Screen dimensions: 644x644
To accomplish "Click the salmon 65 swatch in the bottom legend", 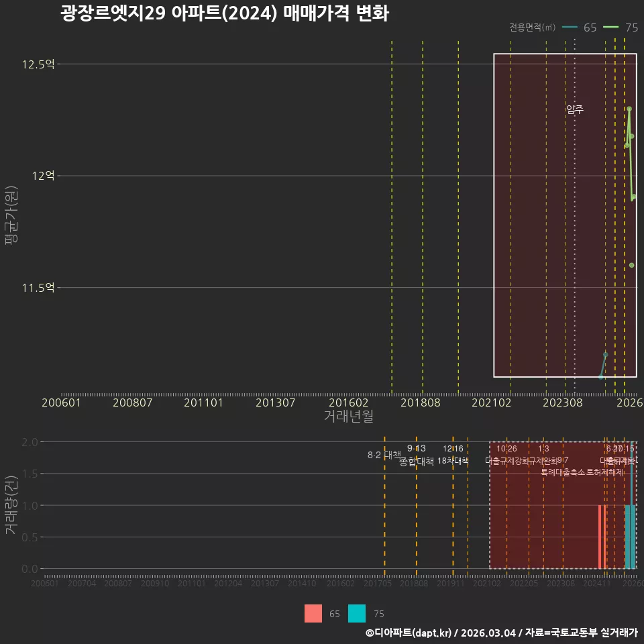I will tap(313, 613).
